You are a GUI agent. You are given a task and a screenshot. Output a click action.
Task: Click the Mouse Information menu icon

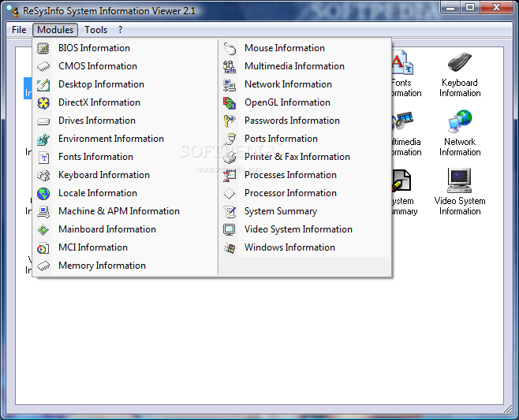point(230,48)
